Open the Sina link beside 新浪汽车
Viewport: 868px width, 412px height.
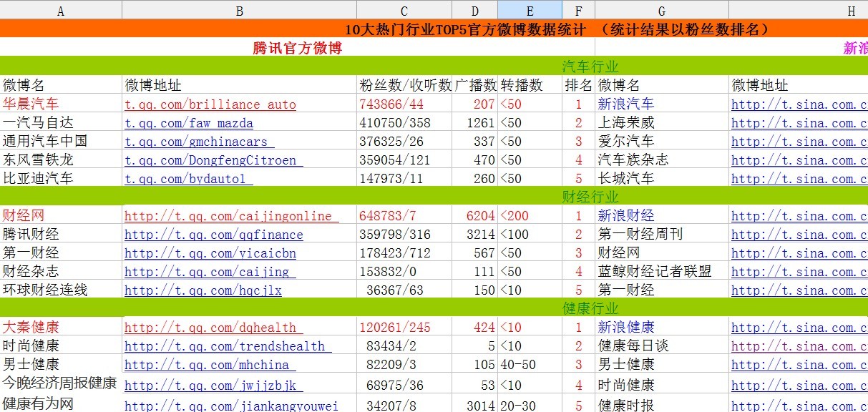click(799, 104)
